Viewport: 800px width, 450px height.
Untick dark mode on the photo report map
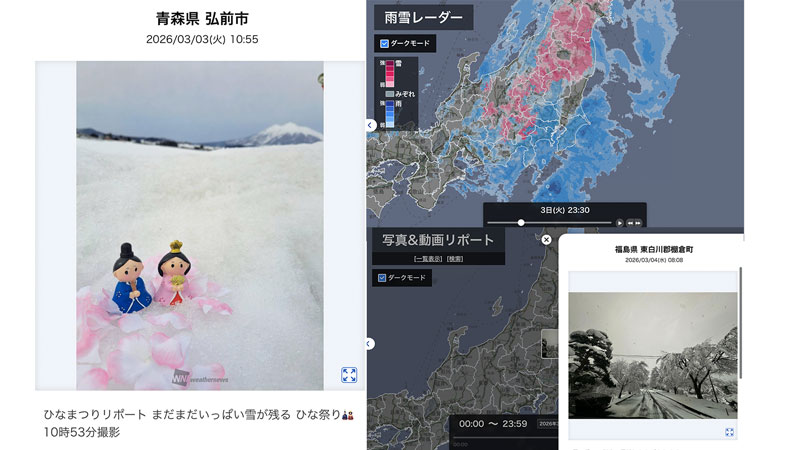click(x=382, y=278)
